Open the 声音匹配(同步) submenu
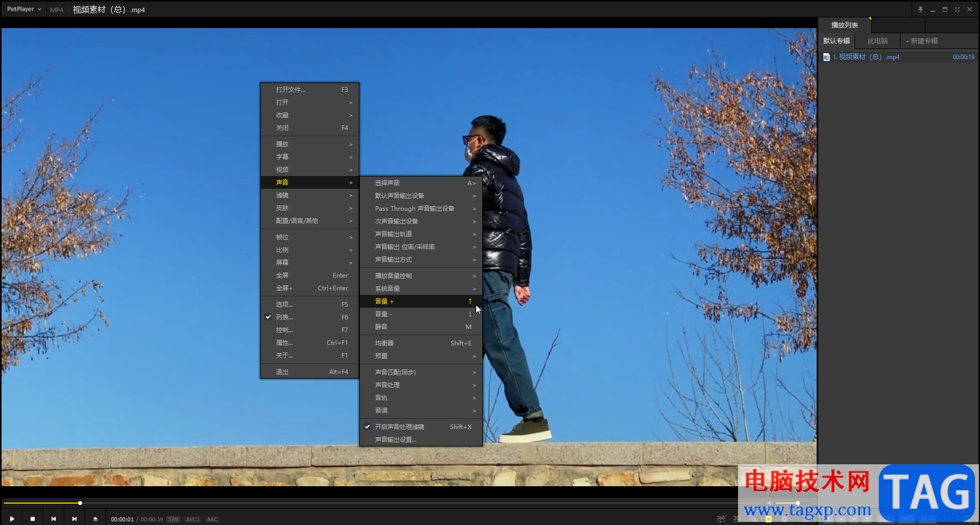This screenshot has height=525, width=980. coord(421,372)
